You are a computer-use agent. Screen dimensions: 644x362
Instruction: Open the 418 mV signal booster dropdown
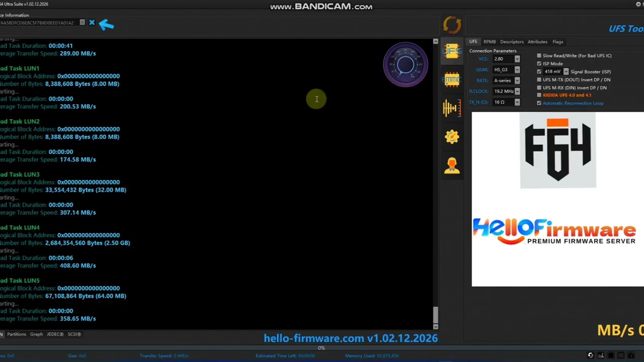pyautogui.click(x=566, y=72)
